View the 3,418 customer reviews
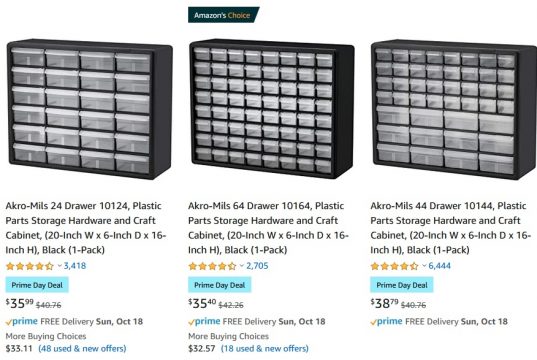Image resolution: width=537 pixels, height=360 pixels. point(75,266)
